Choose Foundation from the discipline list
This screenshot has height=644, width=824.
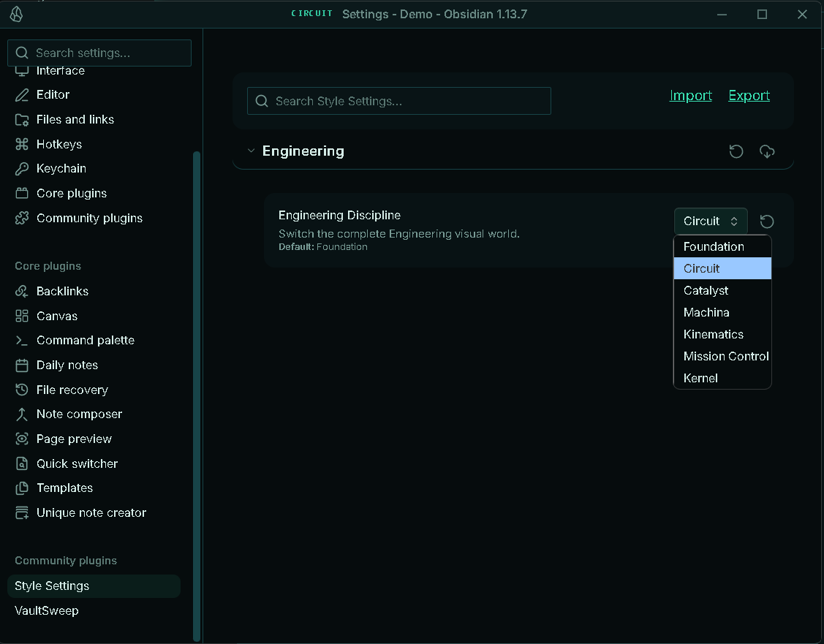(x=722, y=246)
